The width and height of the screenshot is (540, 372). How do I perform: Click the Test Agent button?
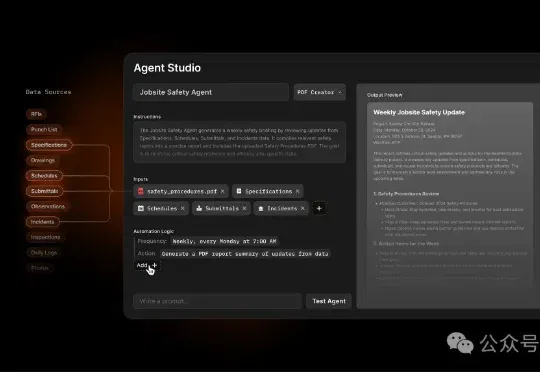click(x=329, y=301)
